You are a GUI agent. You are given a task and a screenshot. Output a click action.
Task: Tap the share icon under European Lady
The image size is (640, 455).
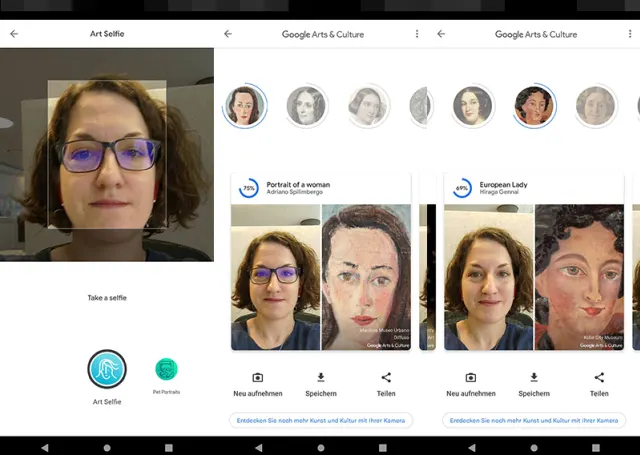click(599, 377)
